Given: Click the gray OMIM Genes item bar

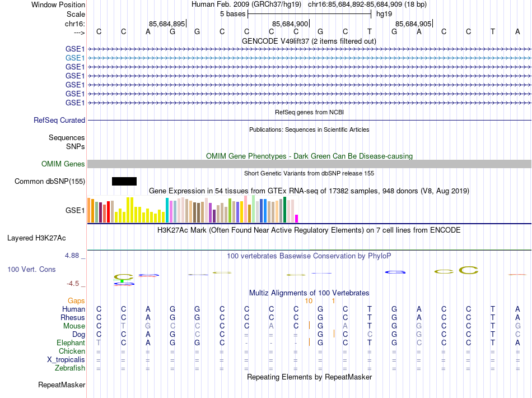Looking at the screenshot, I should pyautogui.click(x=310, y=164).
